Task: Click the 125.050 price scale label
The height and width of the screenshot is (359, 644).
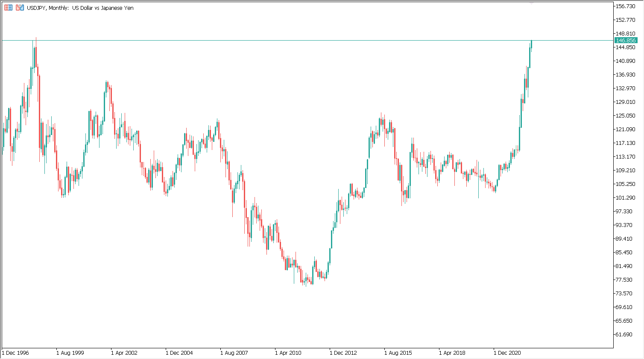Action: pyautogui.click(x=626, y=115)
